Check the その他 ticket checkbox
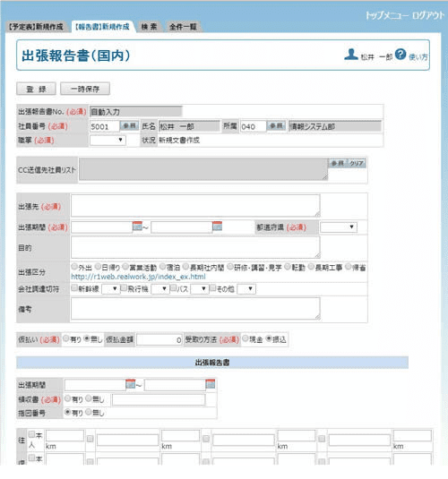This screenshot has height=479, width=448. [x=213, y=287]
